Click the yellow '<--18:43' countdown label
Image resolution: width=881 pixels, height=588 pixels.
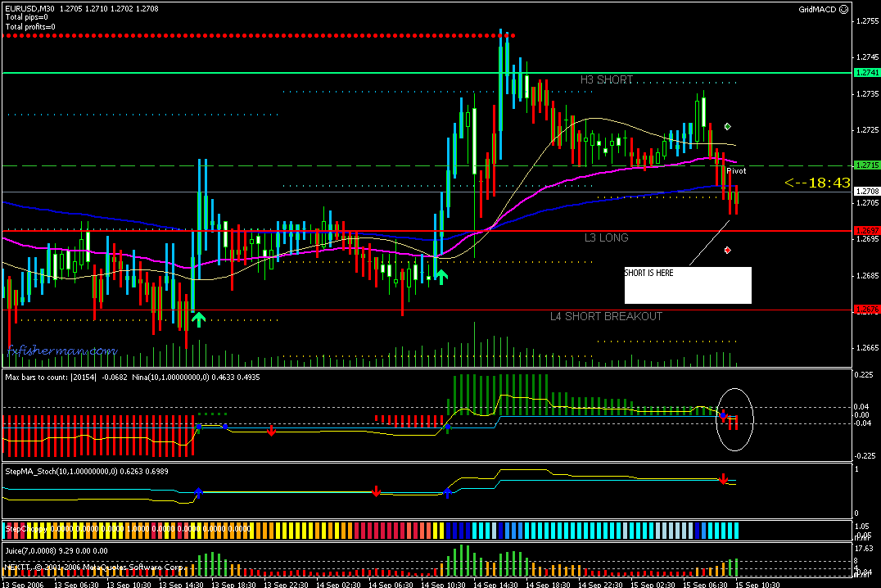(x=817, y=183)
